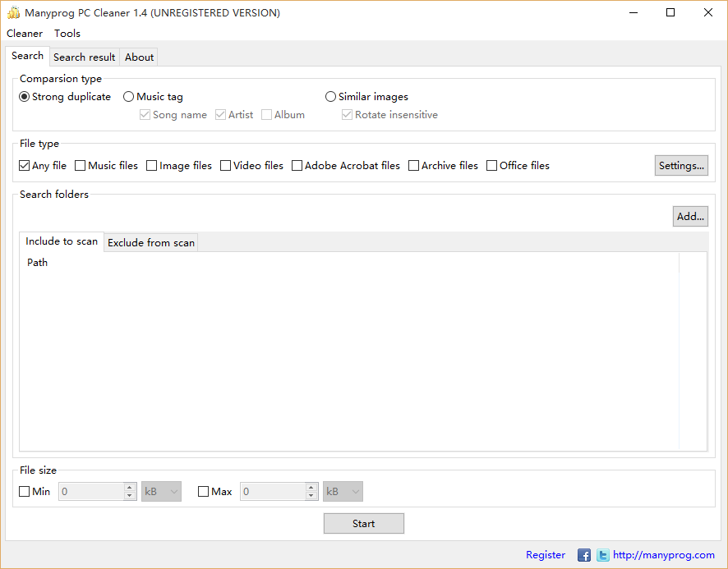
Task: Switch to About tab
Action: 139,57
